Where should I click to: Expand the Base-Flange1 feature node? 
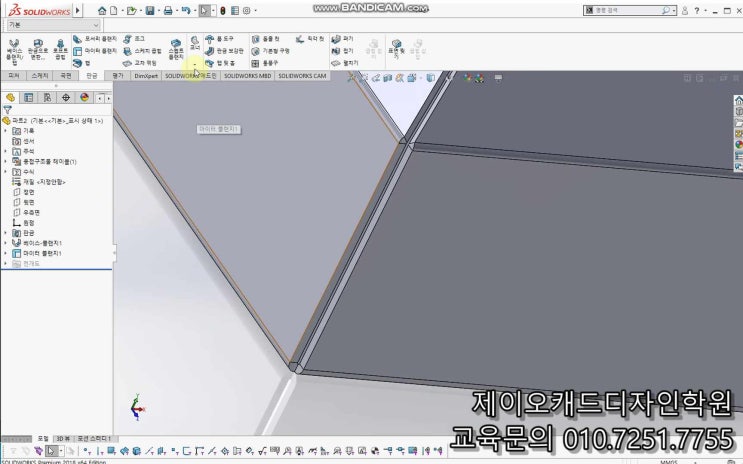[5, 243]
